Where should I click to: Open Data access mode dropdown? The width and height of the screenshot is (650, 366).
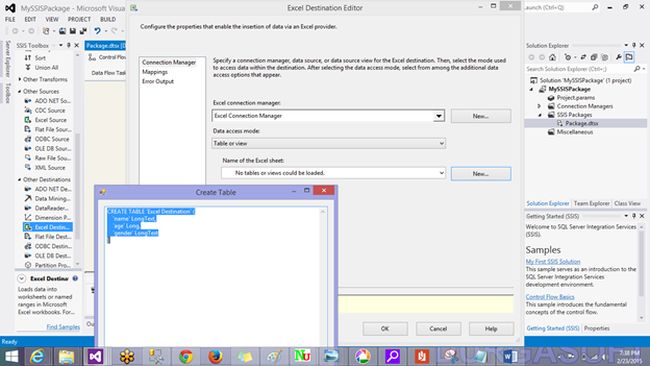coord(441,143)
